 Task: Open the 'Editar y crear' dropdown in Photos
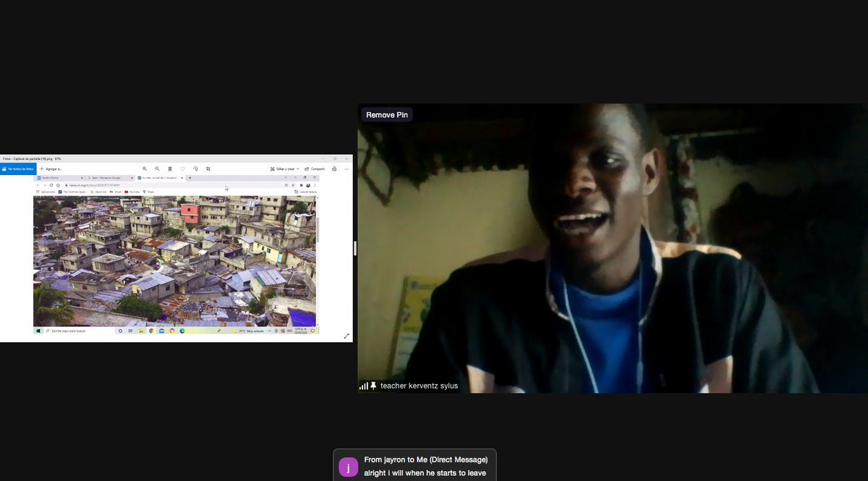[x=284, y=169]
